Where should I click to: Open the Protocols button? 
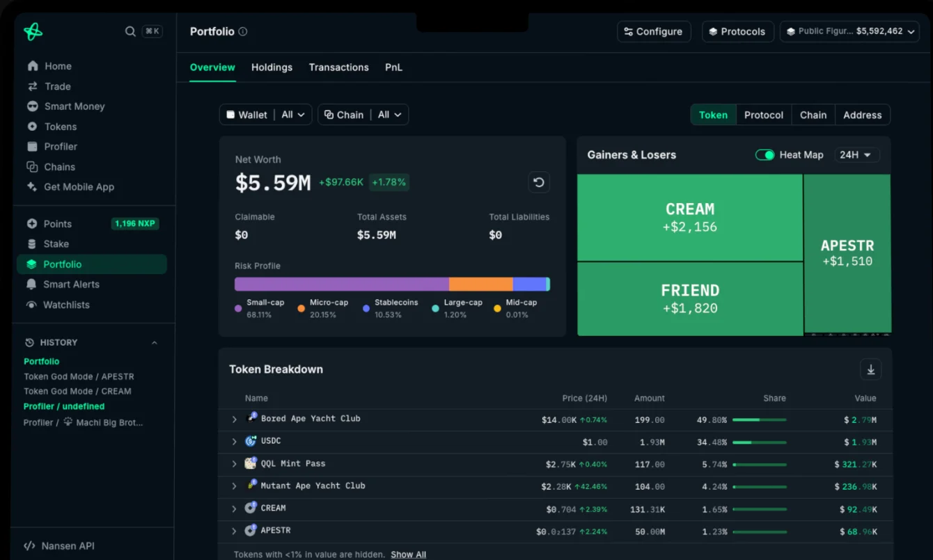point(738,31)
